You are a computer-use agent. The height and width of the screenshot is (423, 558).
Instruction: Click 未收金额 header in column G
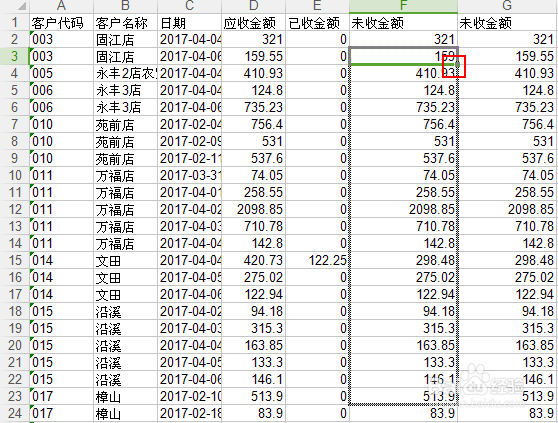(x=507, y=22)
